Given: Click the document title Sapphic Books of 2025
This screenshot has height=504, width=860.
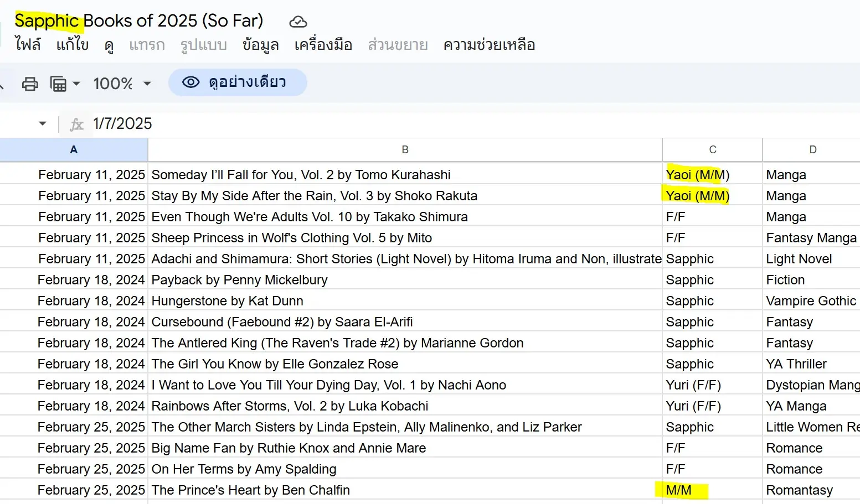Looking at the screenshot, I should click(x=138, y=21).
